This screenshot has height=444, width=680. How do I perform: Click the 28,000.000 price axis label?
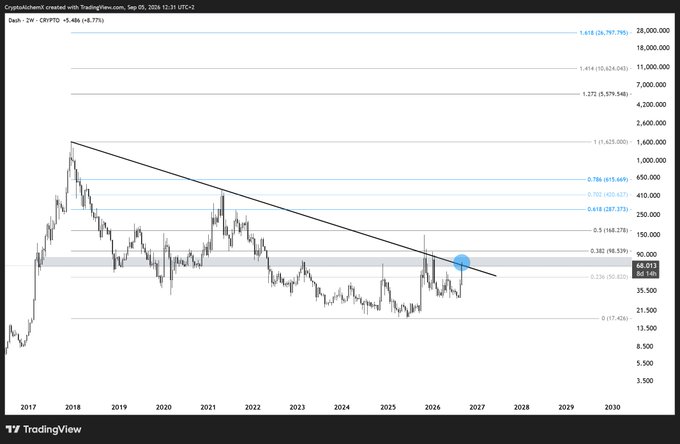pyautogui.click(x=653, y=31)
